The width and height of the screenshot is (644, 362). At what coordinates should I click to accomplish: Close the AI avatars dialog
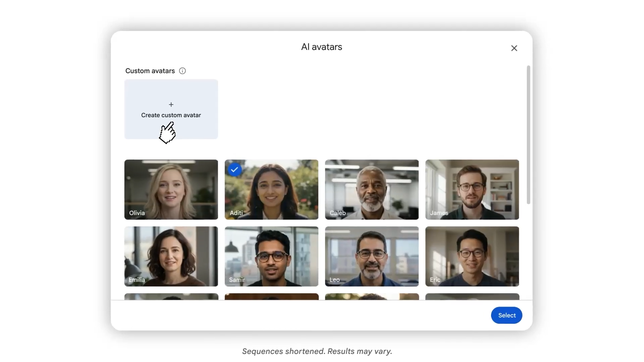coord(514,48)
